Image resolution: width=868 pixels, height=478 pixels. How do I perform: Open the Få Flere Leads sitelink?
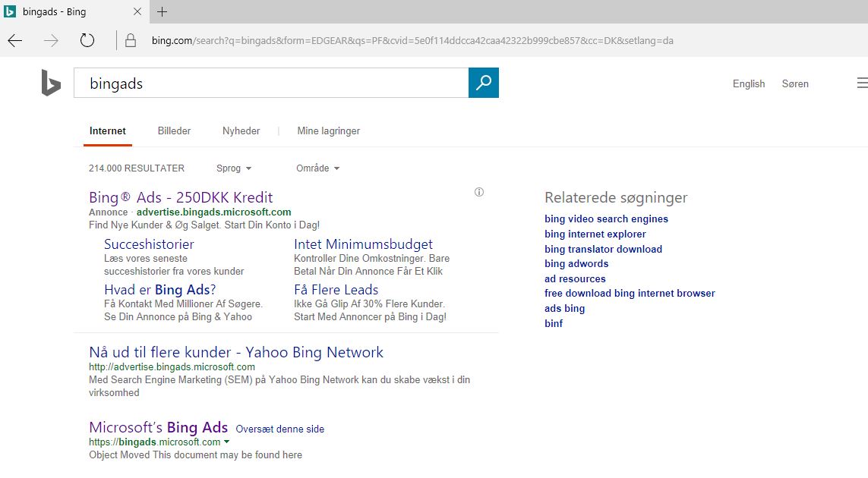(x=336, y=289)
